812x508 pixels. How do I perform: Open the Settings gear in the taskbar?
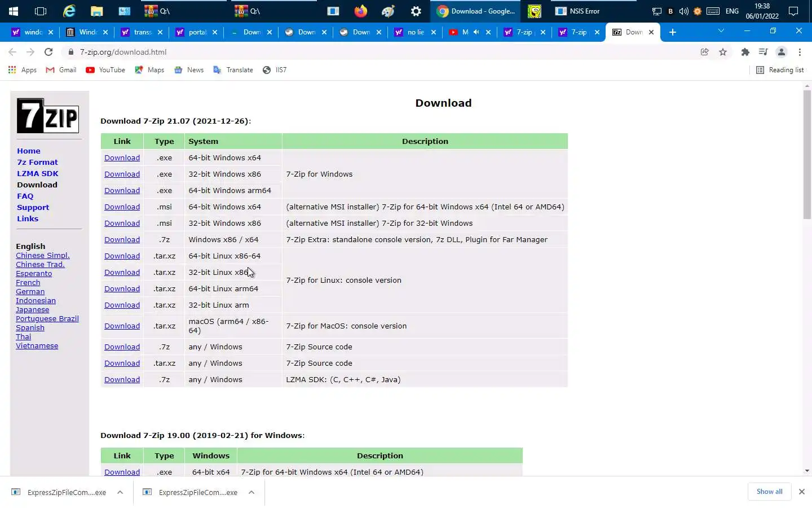click(416, 11)
